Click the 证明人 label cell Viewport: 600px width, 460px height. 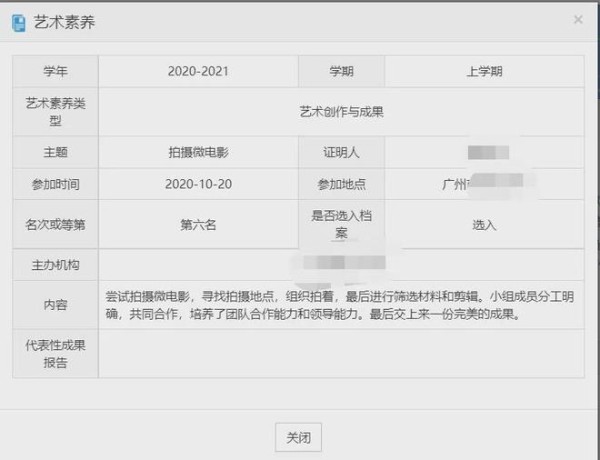pyautogui.click(x=341, y=153)
